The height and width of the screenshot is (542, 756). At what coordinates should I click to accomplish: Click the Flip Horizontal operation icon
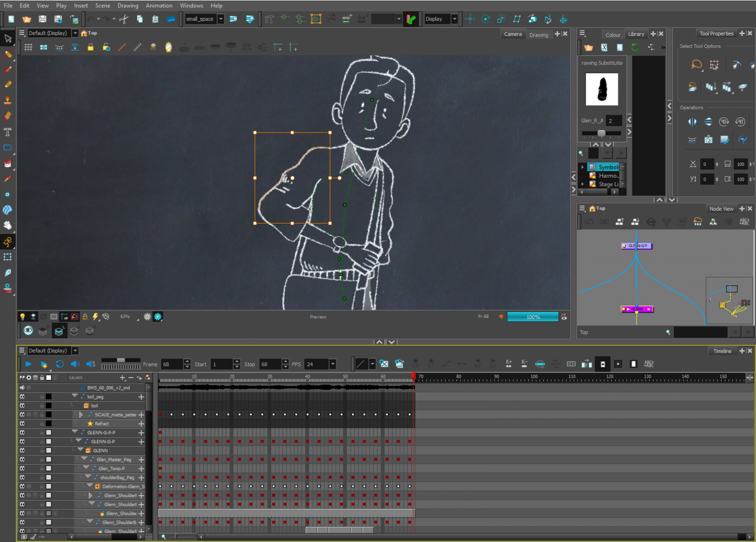coord(692,122)
